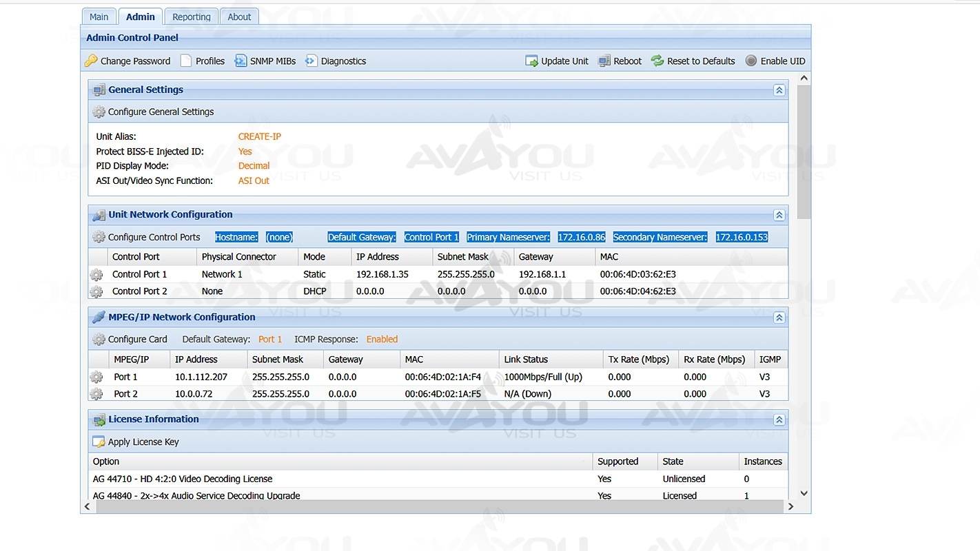
Task: Click the Diagnostics toolbar icon
Action: pyautogui.click(x=312, y=61)
